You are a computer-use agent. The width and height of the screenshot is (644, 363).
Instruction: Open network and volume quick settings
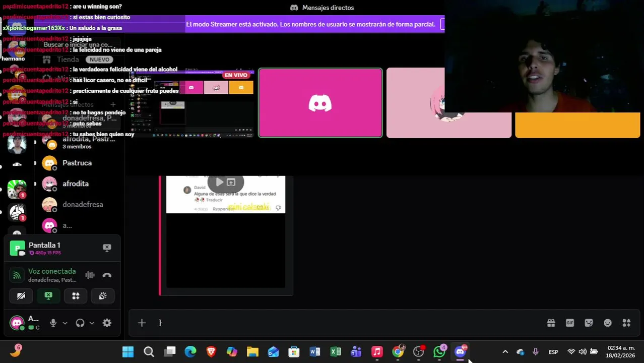point(583,352)
